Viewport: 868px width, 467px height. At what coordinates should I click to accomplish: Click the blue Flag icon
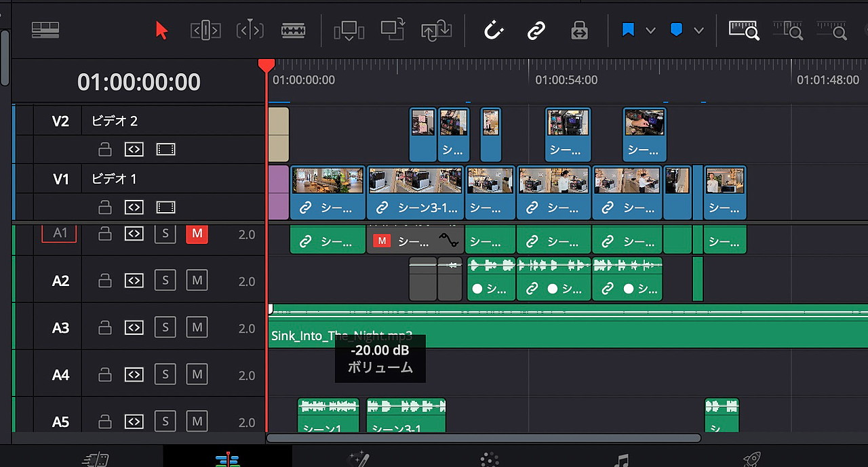[x=629, y=31]
